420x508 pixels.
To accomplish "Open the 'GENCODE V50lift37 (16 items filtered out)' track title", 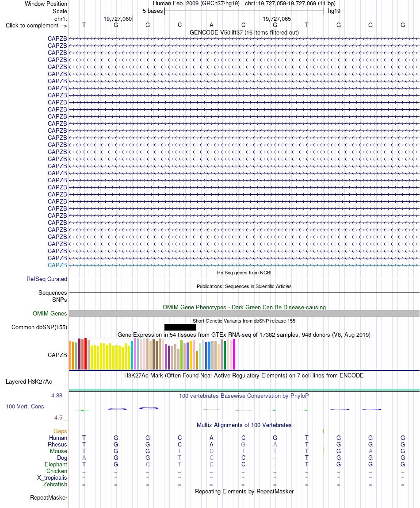I will pyautogui.click(x=244, y=32).
